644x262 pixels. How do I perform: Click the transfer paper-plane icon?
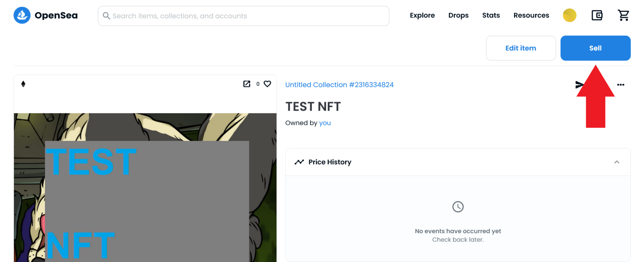click(579, 85)
